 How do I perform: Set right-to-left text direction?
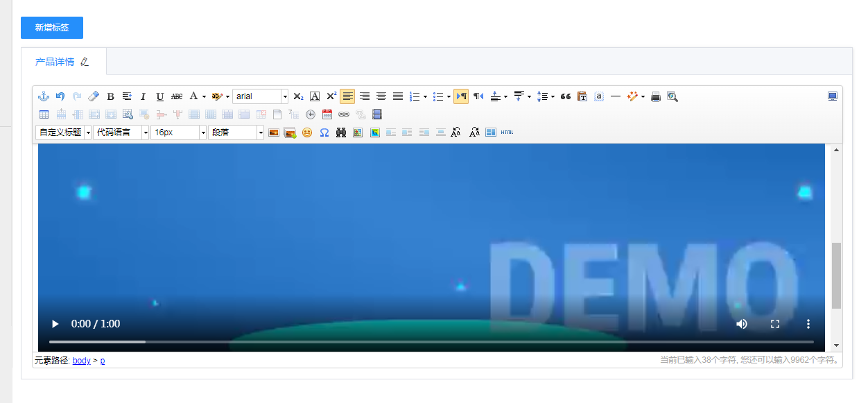point(478,96)
